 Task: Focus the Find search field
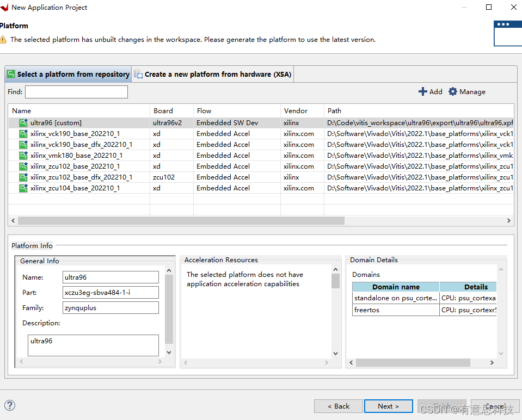tap(76, 92)
